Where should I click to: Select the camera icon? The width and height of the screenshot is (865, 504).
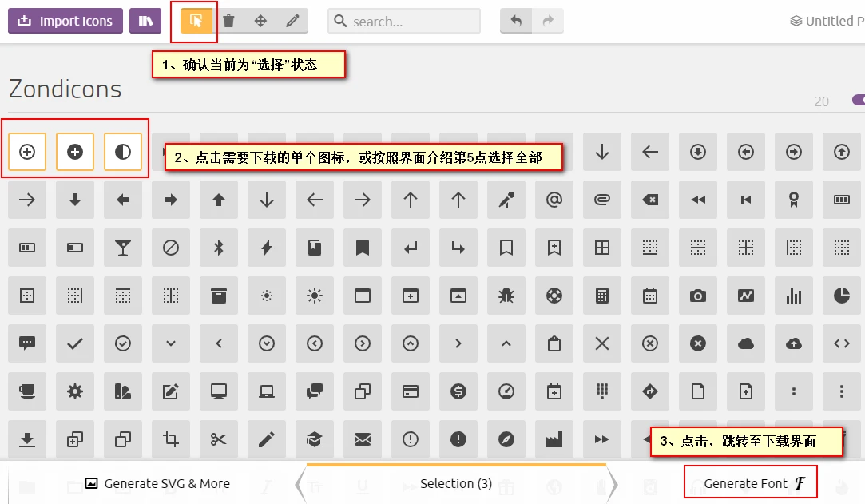pos(698,296)
